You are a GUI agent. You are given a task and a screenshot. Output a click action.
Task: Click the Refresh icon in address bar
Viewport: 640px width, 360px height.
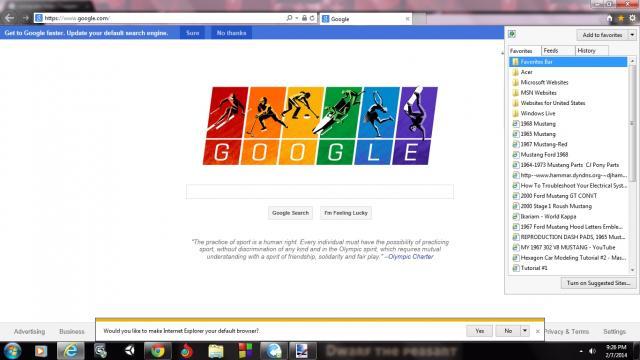coord(312,18)
